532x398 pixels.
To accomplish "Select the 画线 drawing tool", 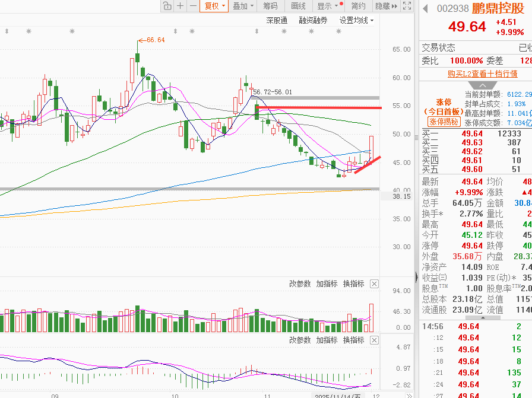I will (x=298, y=6).
